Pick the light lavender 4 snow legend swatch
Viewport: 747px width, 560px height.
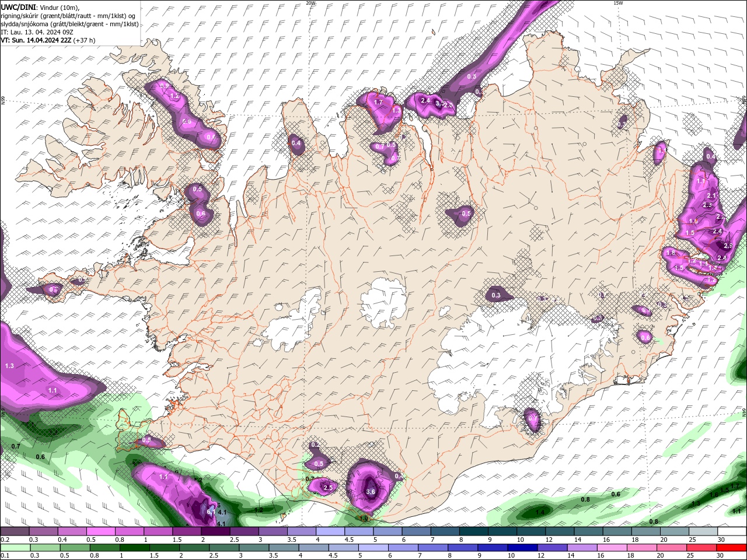pyautogui.click(x=330, y=531)
